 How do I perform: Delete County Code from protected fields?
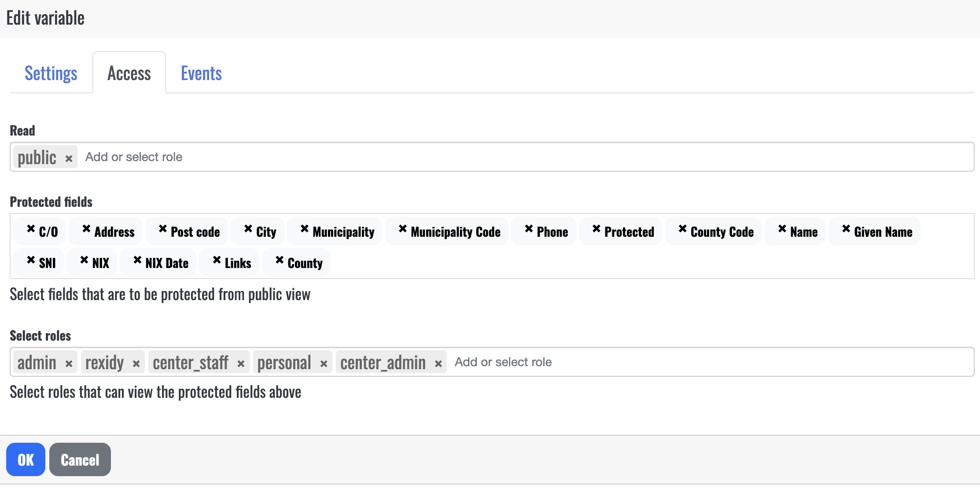click(682, 229)
